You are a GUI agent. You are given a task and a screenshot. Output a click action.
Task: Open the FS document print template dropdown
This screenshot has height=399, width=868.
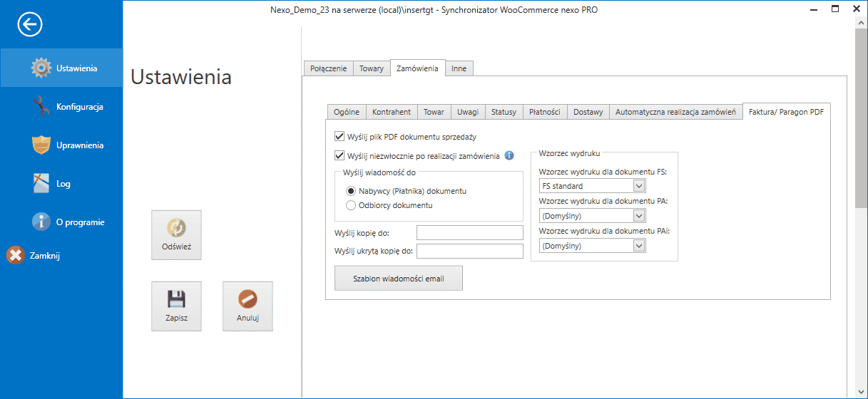(x=639, y=186)
